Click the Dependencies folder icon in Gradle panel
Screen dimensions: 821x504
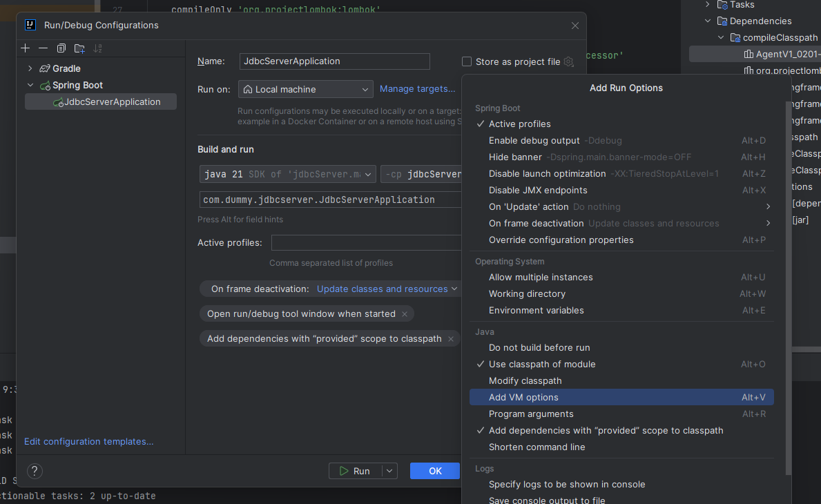coord(722,21)
